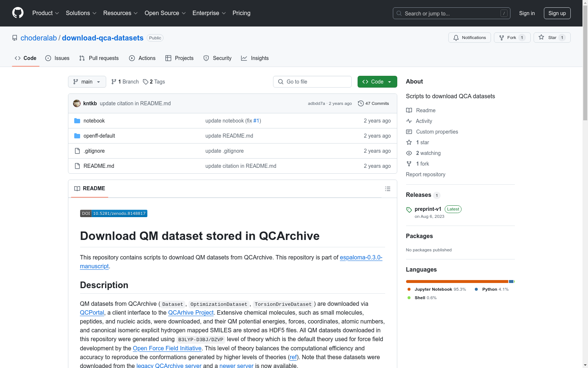588x368 pixels.
Task: Open the Open Force Field Initiative link
Action: pyautogui.click(x=167, y=348)
